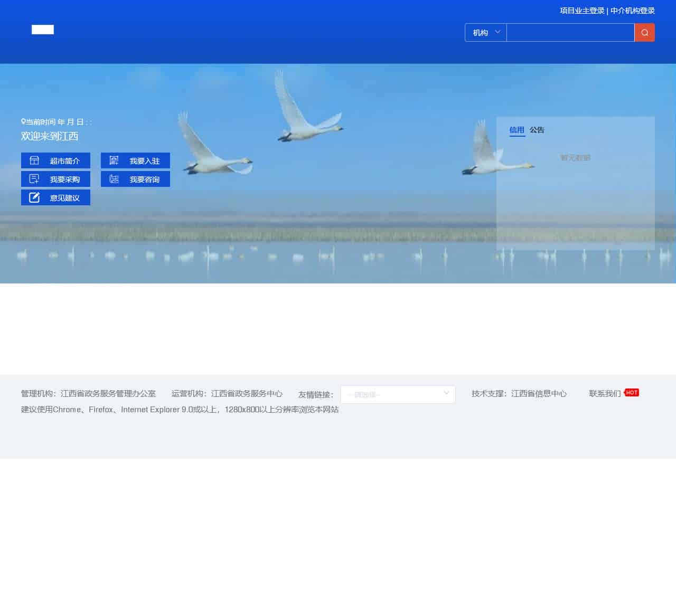The image size is (676, 616).
Task: Select the 意见建议 pencil icon
Action: [x=34, y=197]
